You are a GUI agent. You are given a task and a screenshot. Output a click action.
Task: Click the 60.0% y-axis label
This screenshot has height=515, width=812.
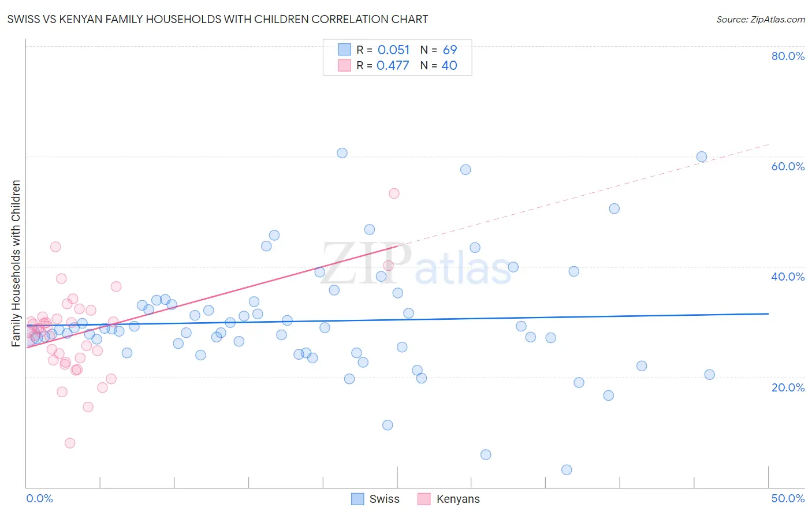[788, 166]
